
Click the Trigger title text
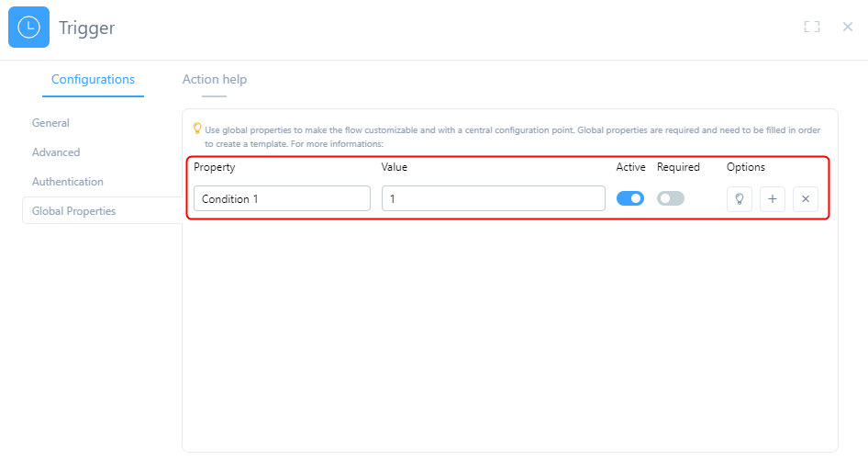click(x=87, y=28)
